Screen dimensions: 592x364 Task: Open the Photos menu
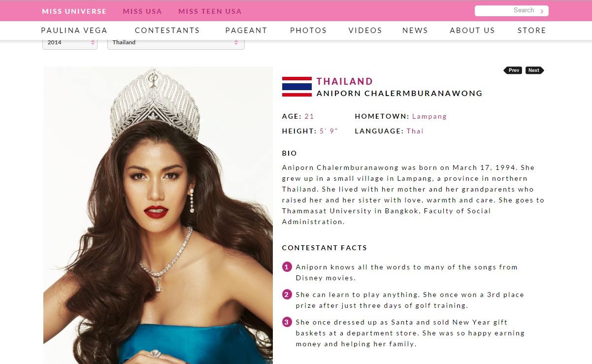pos(308,30)
